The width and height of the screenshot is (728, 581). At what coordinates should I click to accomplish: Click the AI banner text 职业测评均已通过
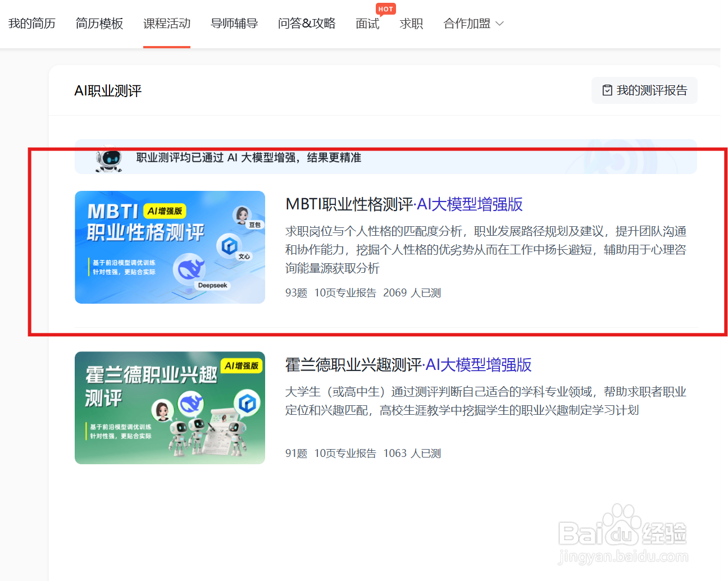[249, 158]
